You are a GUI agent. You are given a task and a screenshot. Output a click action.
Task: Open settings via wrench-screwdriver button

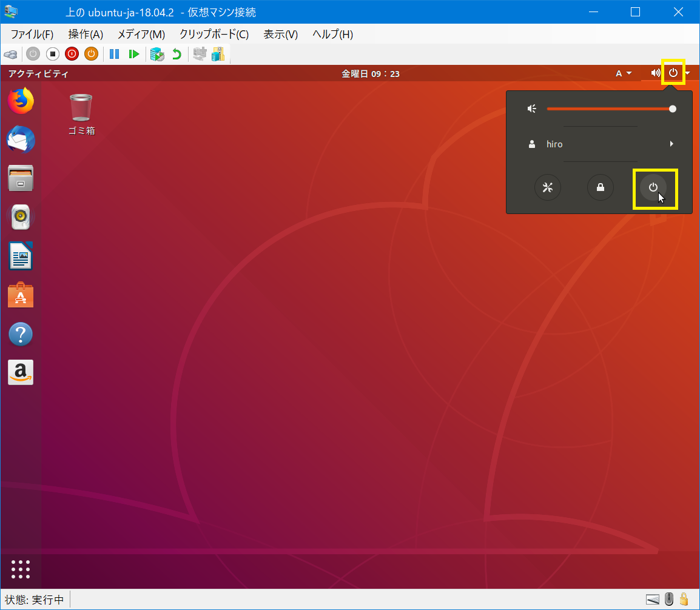[x=547, y=187]
